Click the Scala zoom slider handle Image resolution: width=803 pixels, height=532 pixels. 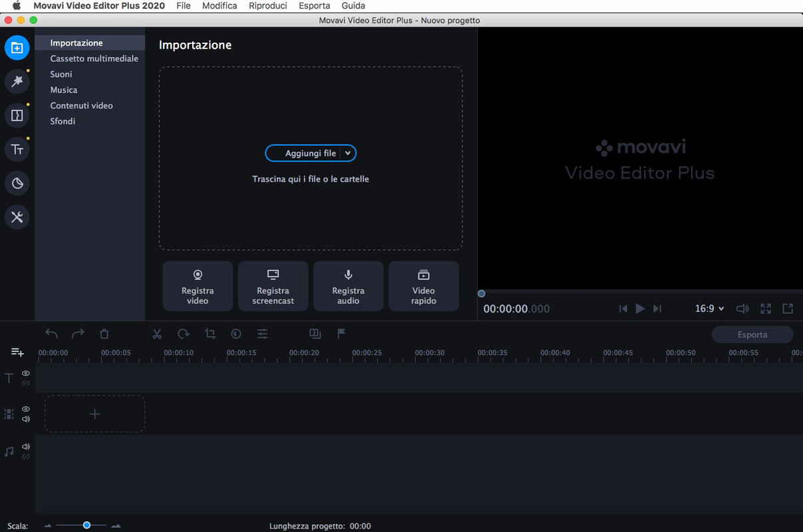pyautogui.click(x=86, y=525)
